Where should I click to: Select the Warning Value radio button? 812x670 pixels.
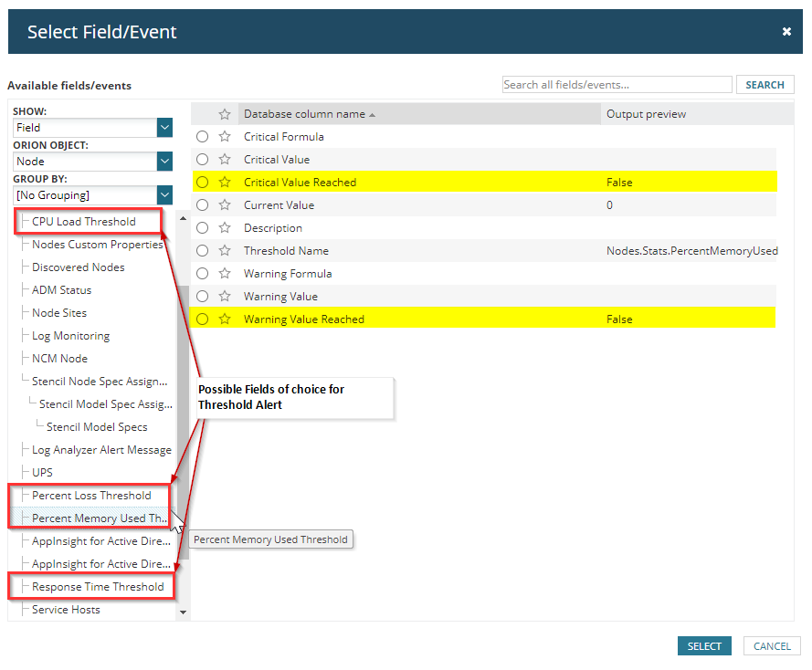[x=203, y=297]
